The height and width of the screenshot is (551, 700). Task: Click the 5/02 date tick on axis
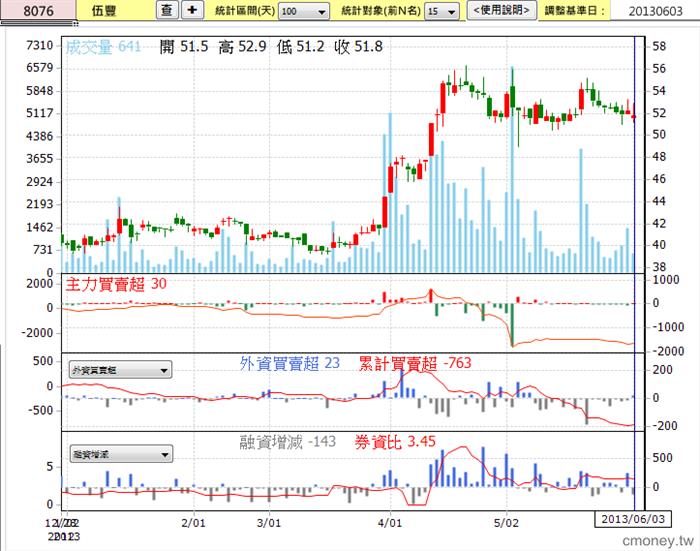(506, 522)
